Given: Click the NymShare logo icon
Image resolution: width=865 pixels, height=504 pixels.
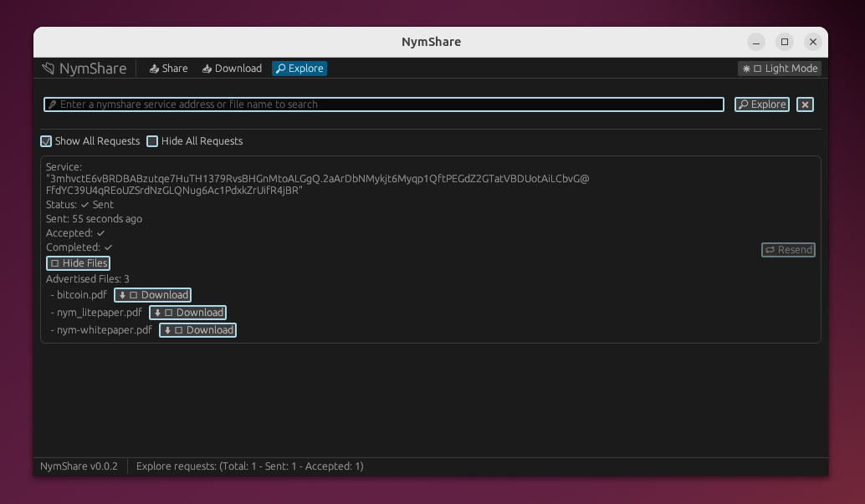Looking at the screenshot, I should (49, 69).
